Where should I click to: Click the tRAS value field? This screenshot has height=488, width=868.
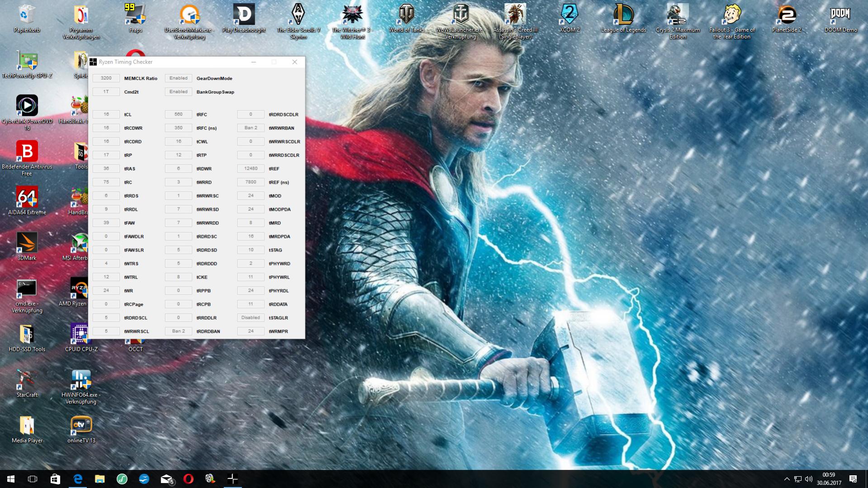coord(106,169)
